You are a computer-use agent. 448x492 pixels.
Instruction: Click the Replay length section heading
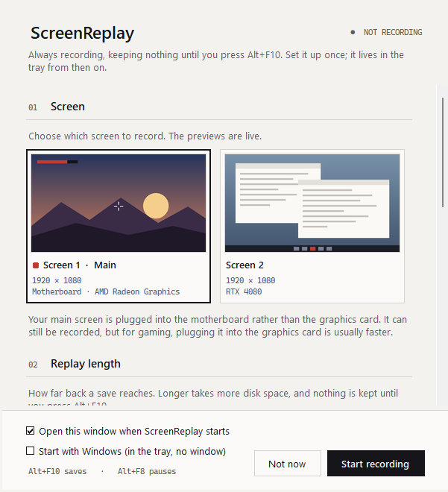click(86, 364)
